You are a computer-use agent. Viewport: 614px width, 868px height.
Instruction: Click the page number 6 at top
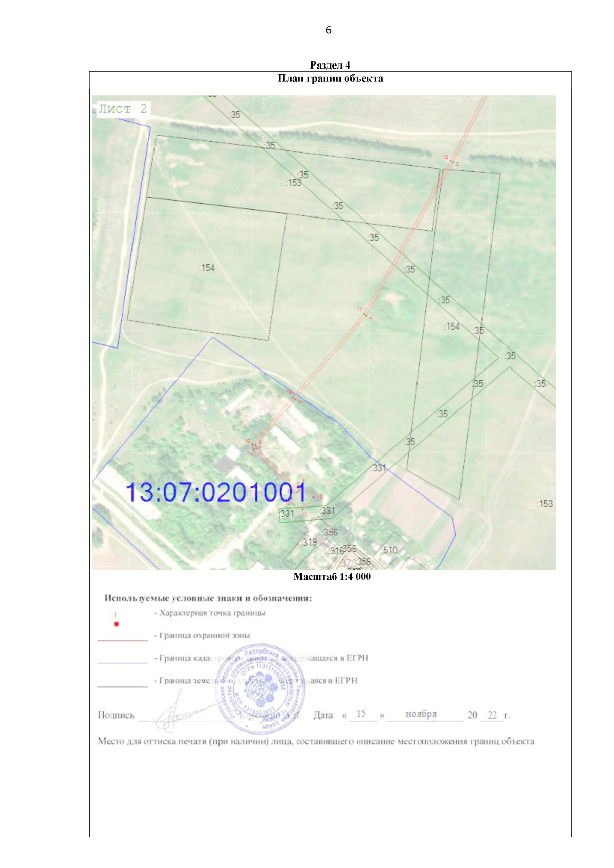point(328,30)
